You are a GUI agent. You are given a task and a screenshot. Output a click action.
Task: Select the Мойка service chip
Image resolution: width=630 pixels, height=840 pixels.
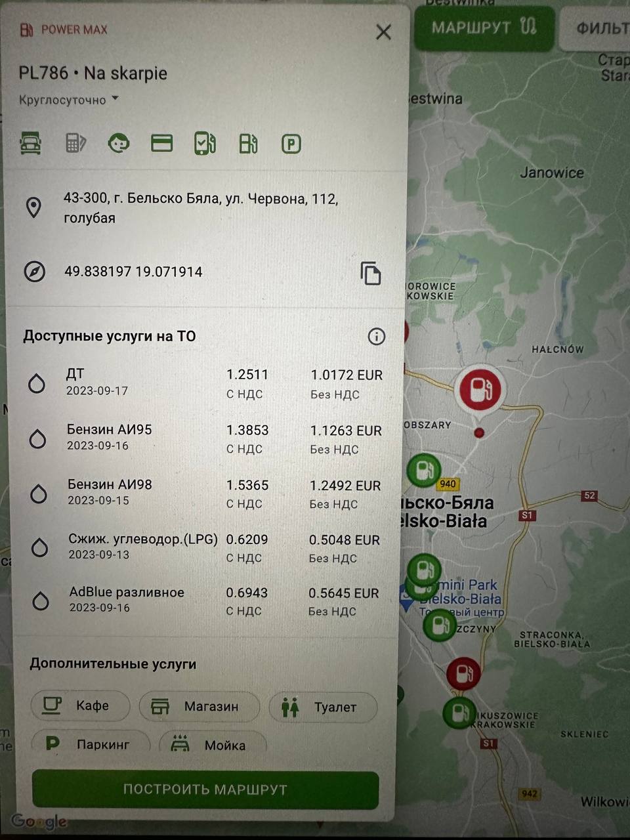point(212,745)
